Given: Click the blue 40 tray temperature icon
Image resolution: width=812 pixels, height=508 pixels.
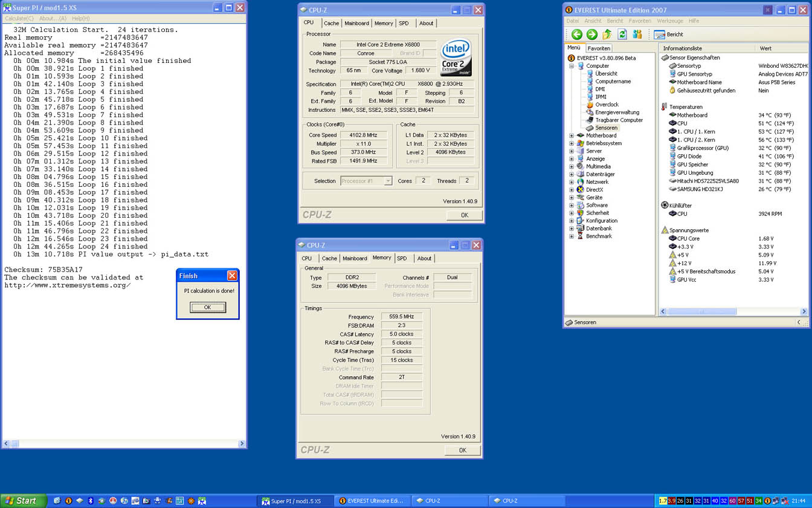Looking at the screenshot, I should pyautogui.click(x=715, y=501).
